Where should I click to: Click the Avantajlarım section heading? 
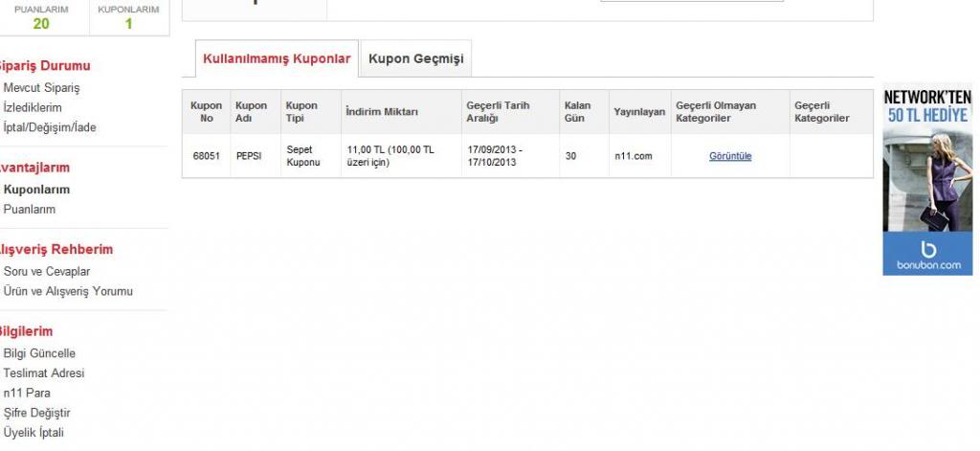point(34,168)
